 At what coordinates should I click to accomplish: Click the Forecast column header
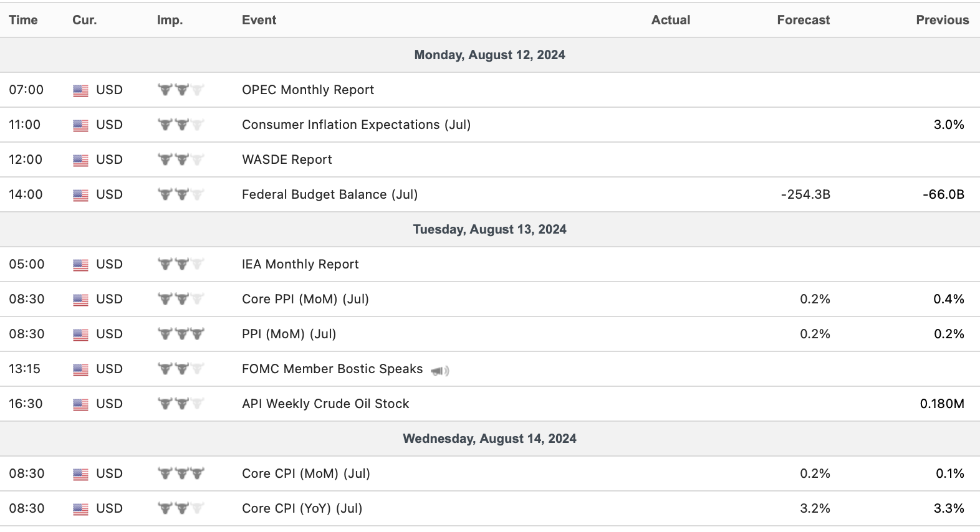803,20
